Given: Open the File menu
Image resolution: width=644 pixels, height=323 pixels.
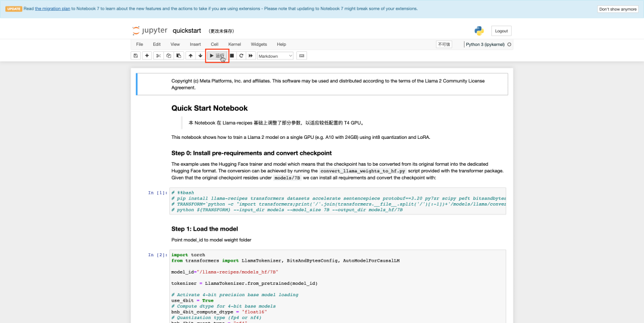Looking at the screenshot, I should (140, 44).
